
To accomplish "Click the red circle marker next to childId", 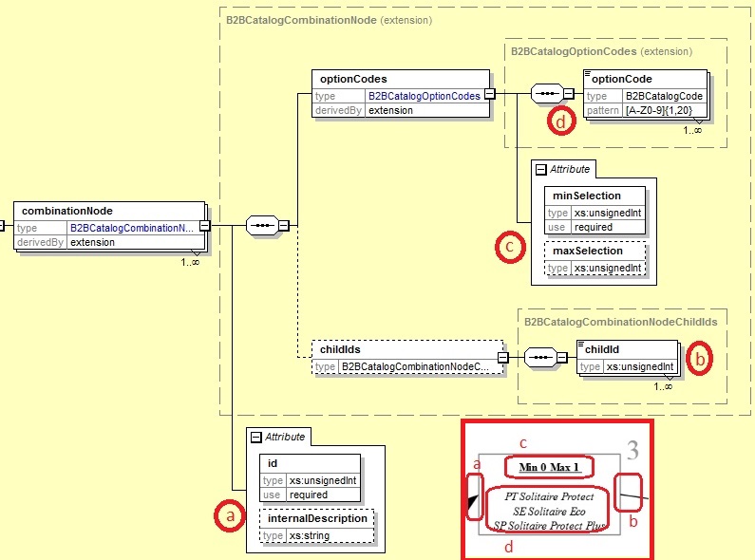I will (x=700, y=360).
